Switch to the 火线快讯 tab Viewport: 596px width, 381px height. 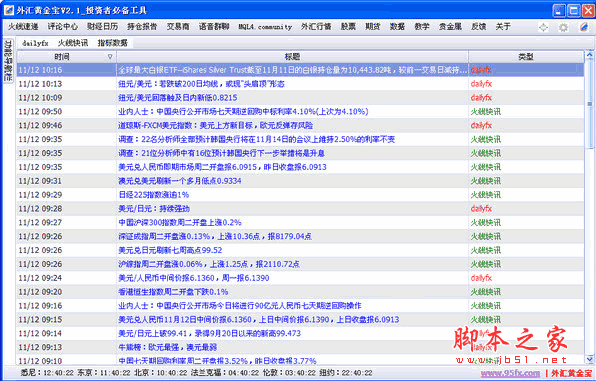[73, 43]
